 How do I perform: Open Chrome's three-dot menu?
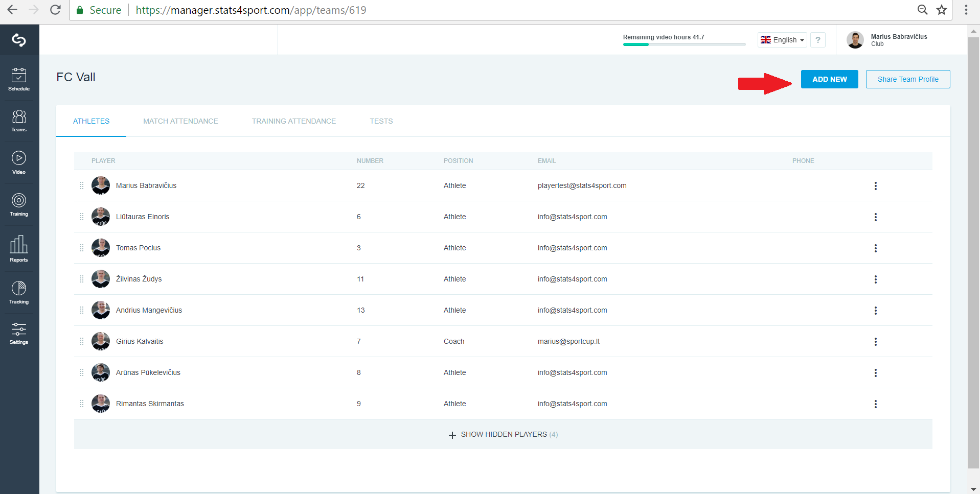[x=966, y=10]
